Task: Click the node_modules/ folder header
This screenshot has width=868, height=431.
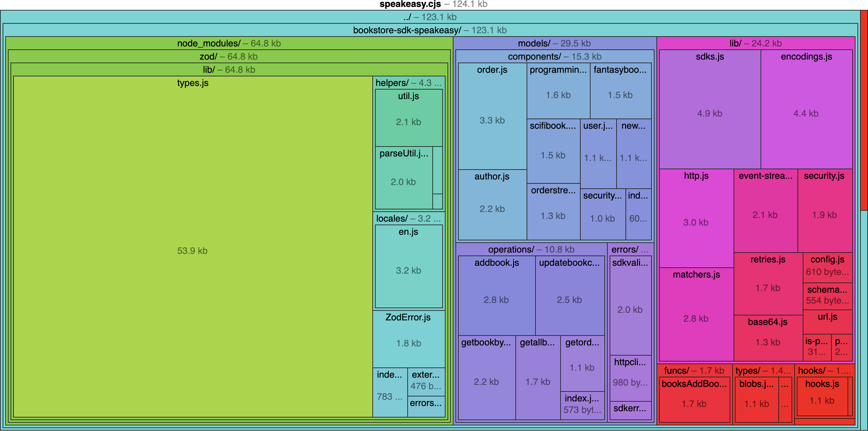Action: (x=229, y=43)
